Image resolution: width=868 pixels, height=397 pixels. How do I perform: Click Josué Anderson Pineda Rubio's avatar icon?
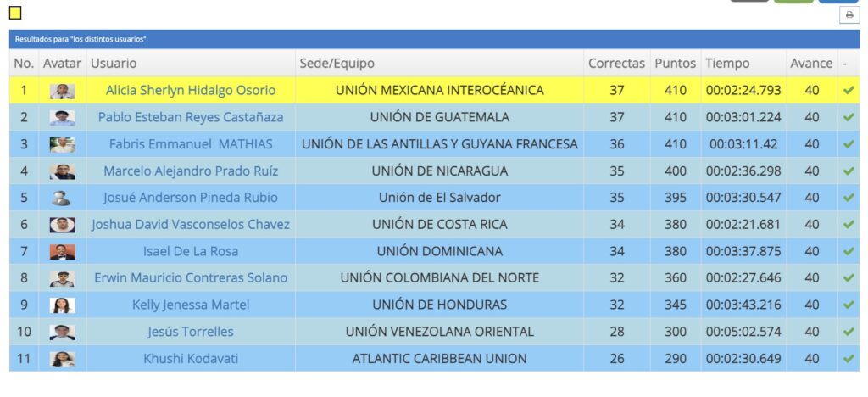[62, 198]
